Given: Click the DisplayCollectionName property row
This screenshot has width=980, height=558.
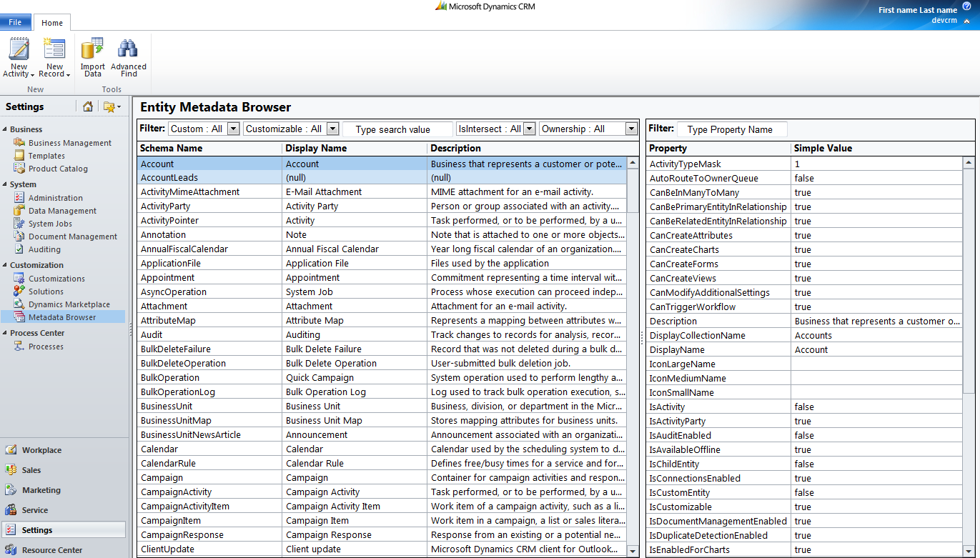Looking at the screenshot, I should pos(804,336).
